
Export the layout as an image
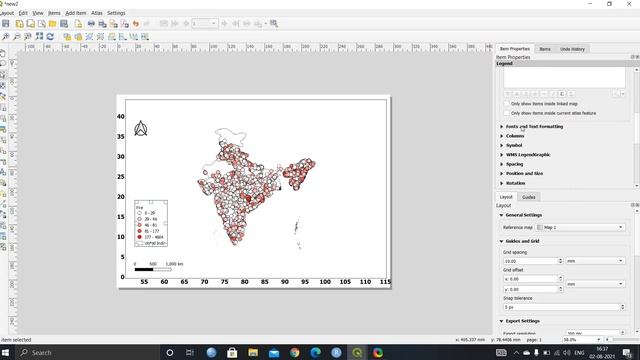click(102, 24)
